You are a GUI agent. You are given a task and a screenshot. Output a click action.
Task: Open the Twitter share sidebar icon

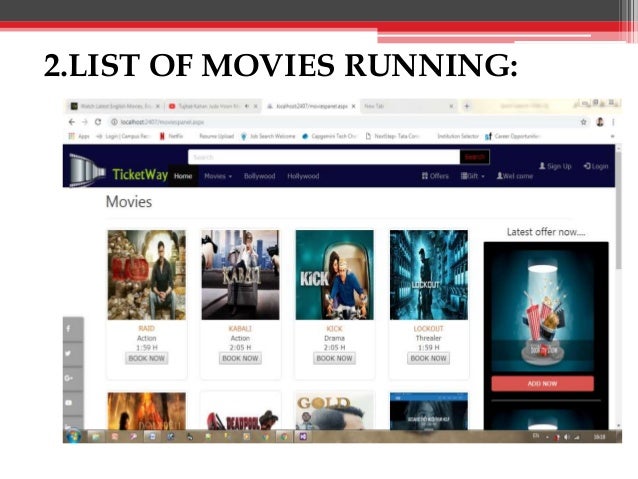73,353
